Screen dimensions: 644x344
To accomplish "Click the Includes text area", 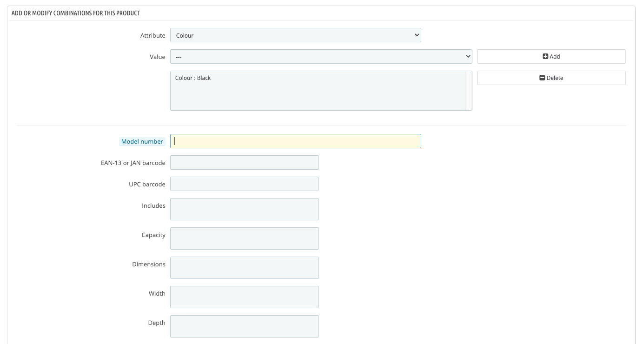I will coord(244,209).
